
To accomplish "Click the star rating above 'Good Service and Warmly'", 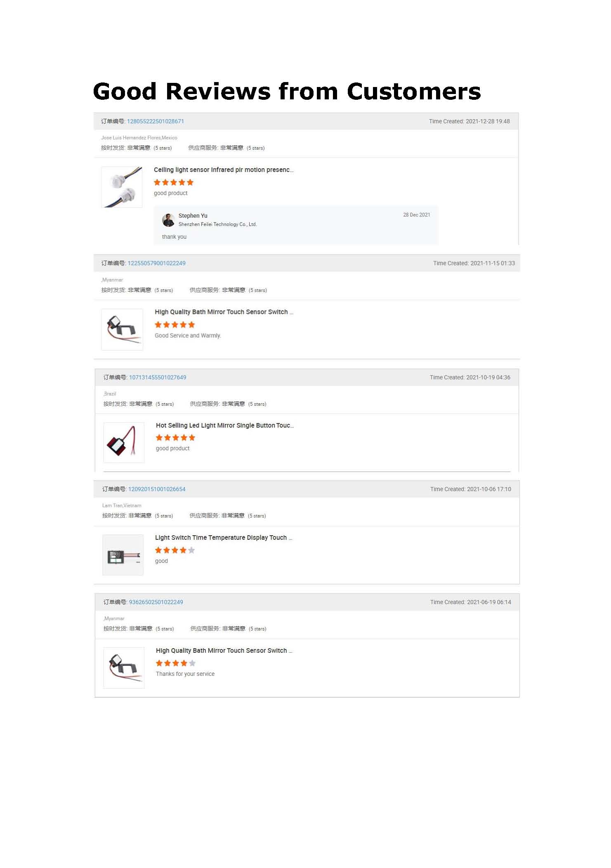I will [175, 325].
